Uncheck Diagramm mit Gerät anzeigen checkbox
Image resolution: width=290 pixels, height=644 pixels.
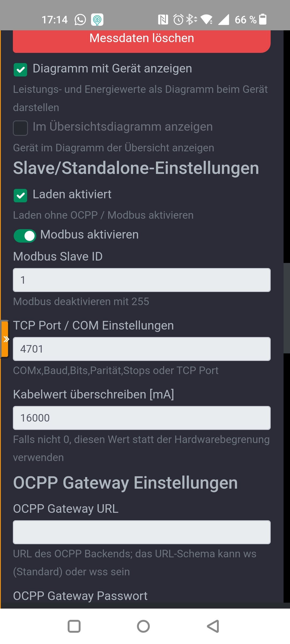point(20,70)
